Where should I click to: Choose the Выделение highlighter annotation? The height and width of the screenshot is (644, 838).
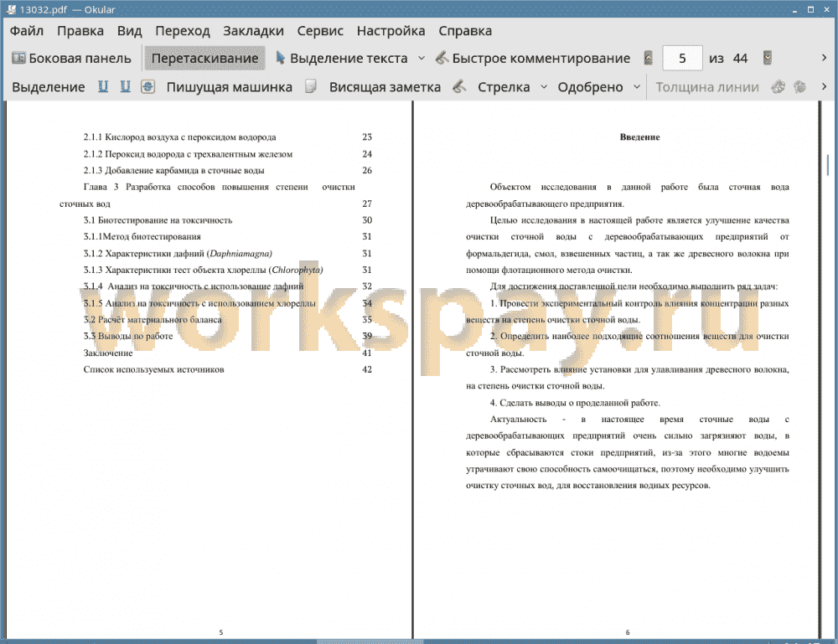point(48,87)
